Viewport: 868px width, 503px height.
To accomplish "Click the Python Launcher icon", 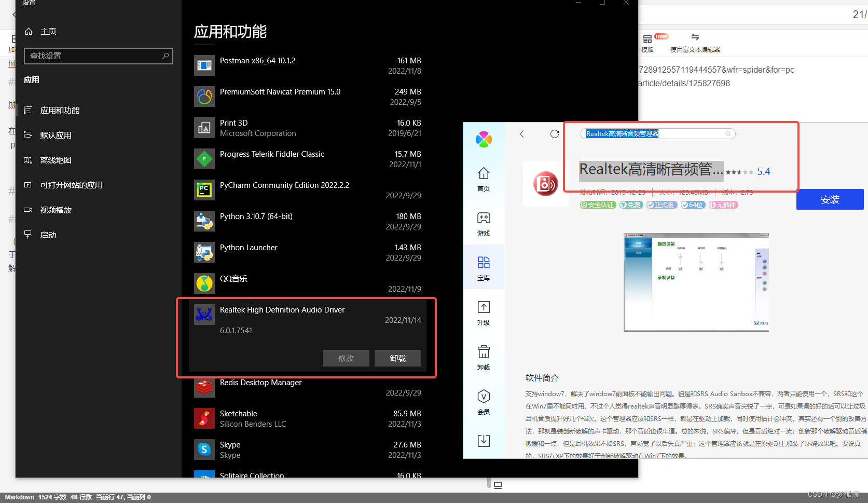I will 204,252.
